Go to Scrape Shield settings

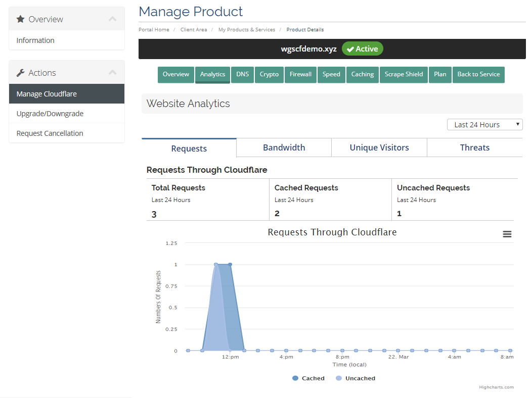404,74
